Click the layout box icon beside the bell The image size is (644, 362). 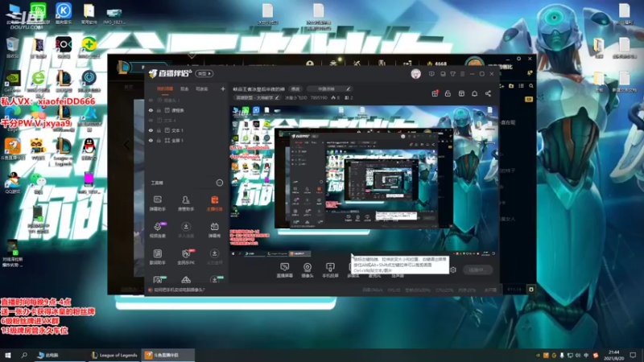tap(461, 93)
